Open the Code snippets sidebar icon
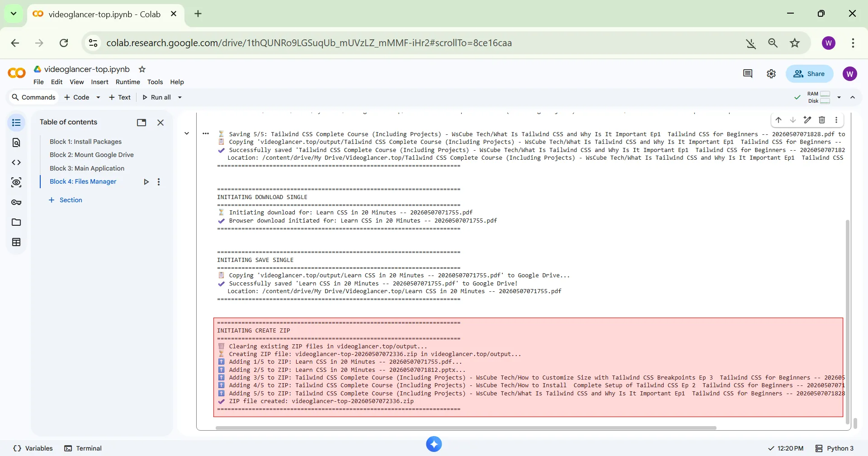This screenshot has height=456, width=868. 16,162
